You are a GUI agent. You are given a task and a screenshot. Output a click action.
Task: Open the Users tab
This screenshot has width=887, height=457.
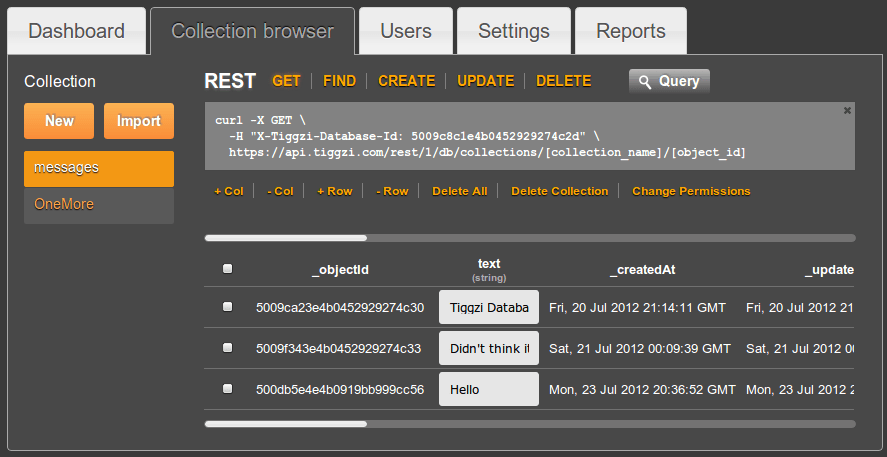(x=406, y=31)
